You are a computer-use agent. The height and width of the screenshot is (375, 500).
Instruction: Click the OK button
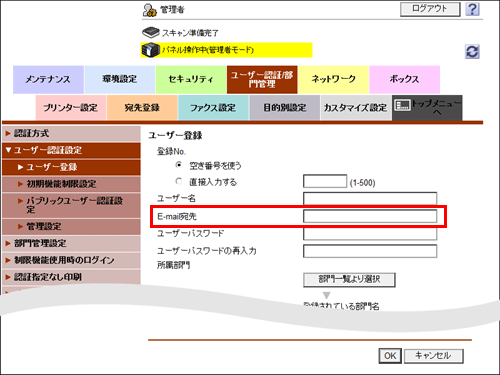tap(390, 356)
